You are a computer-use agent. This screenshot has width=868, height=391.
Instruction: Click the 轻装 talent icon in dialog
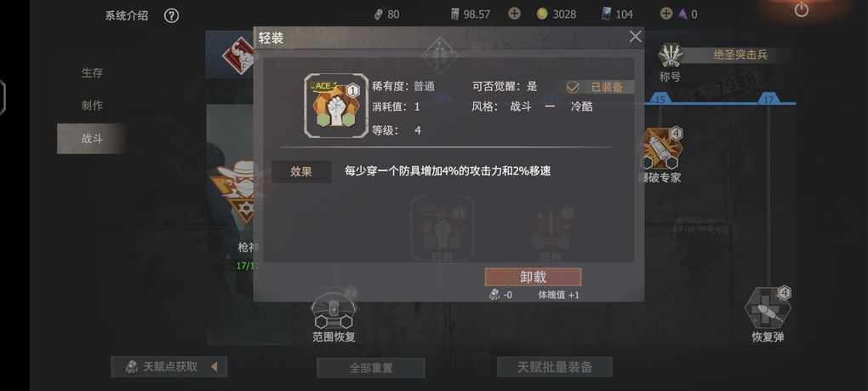coord(335,106)
